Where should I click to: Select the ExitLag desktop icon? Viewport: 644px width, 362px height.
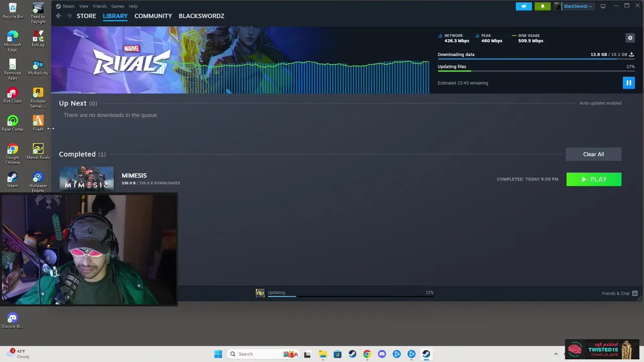(x=38, y=39)
